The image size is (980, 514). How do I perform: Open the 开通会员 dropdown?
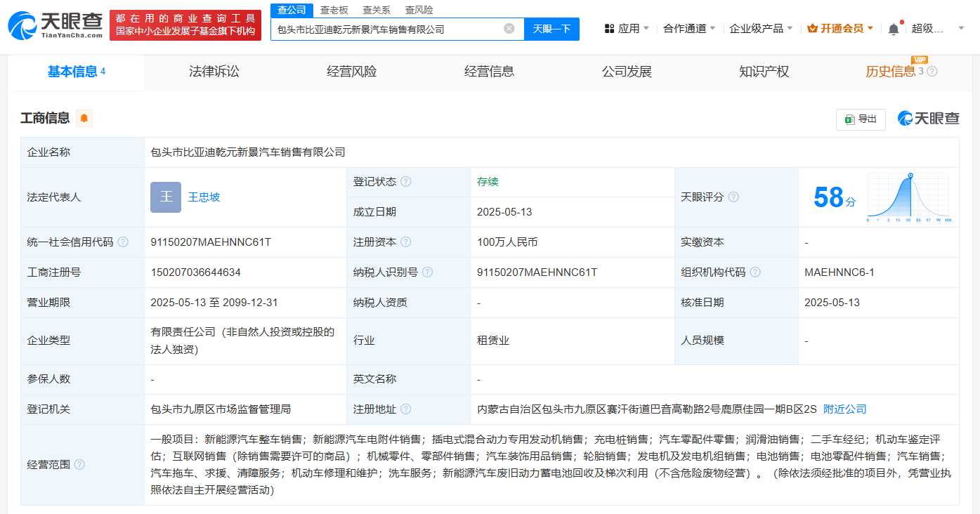(841, 29)
